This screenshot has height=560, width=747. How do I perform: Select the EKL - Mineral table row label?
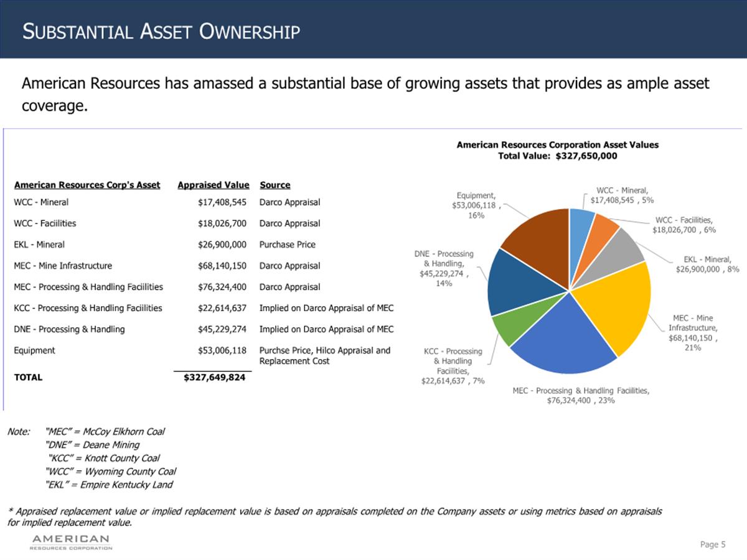click(39, 245)
